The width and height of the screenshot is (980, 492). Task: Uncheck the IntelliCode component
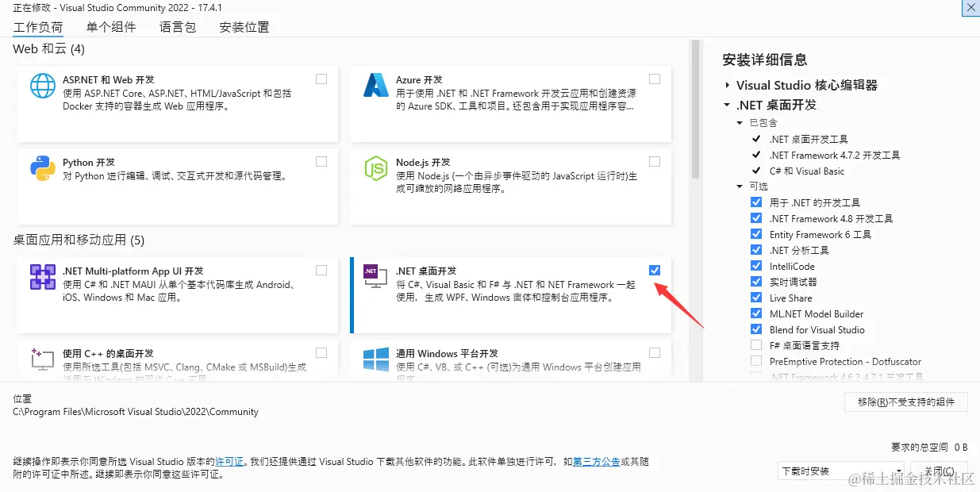click(x=756, y=266)
